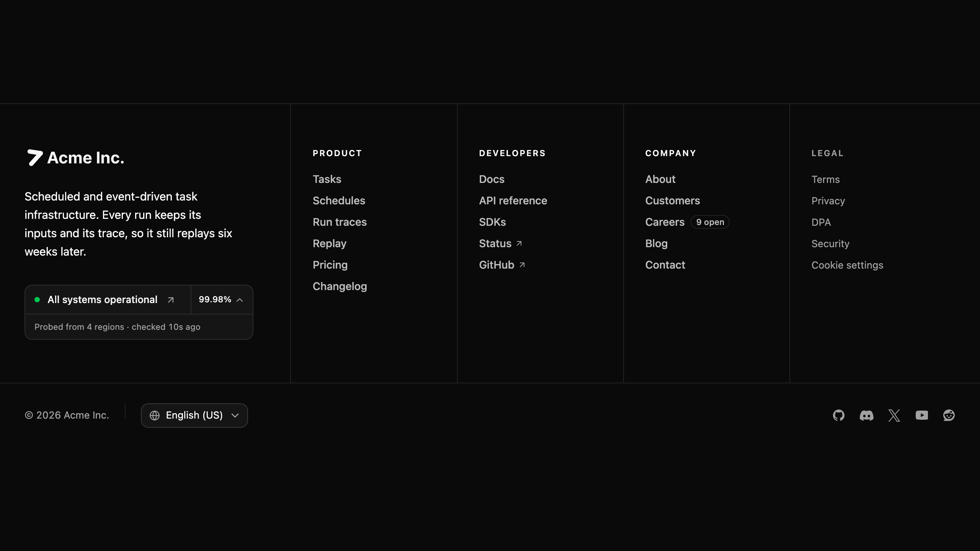The height and width of the screenshot is (551, 980).
Task: Open the English (US) language dropdown
Action: (x=194, y=416)
